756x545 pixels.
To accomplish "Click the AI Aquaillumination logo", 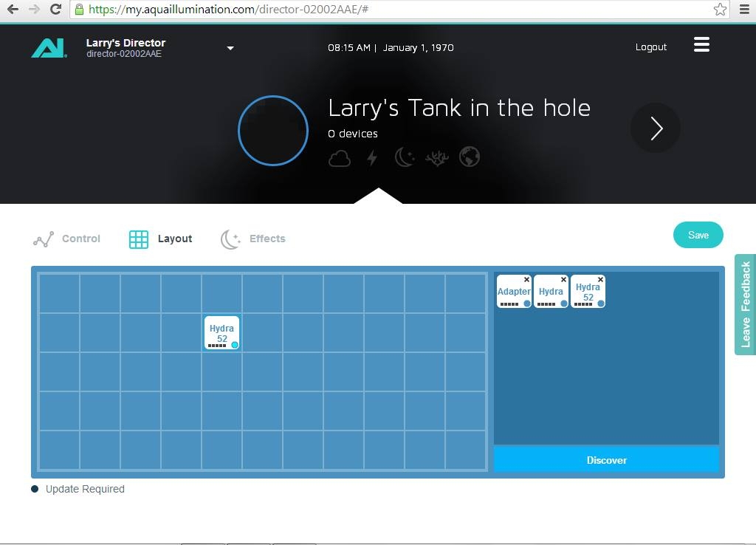I will click(49, 48).
